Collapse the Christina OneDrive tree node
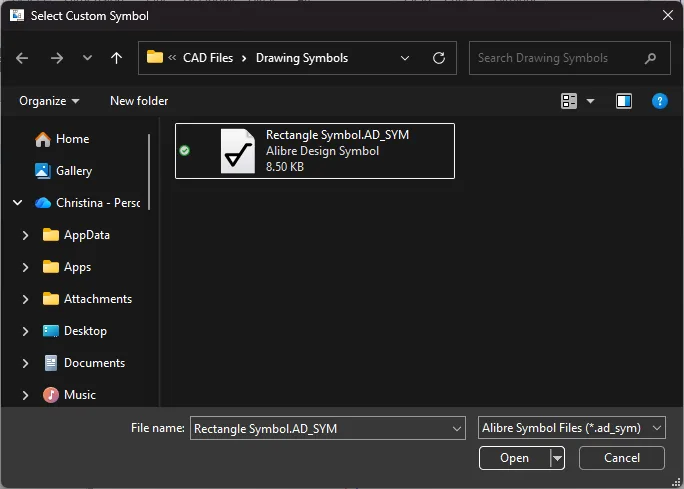The image size is (684, 489). click(17, 203)
